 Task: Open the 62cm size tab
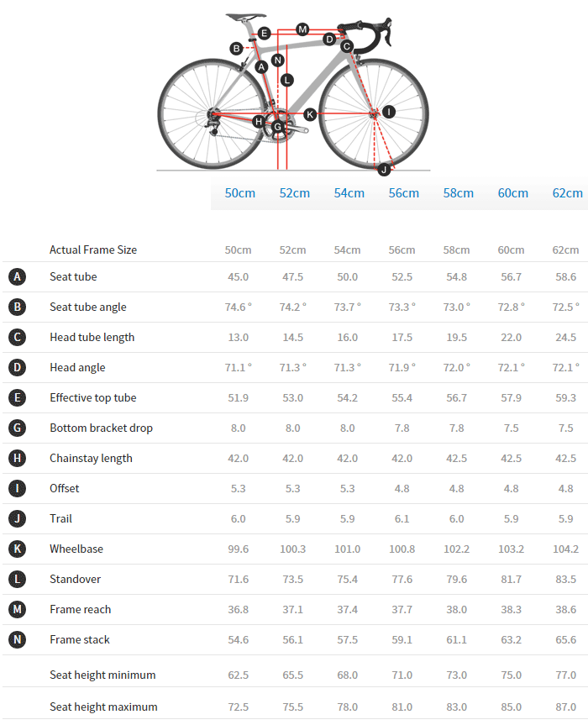(567, 193)
